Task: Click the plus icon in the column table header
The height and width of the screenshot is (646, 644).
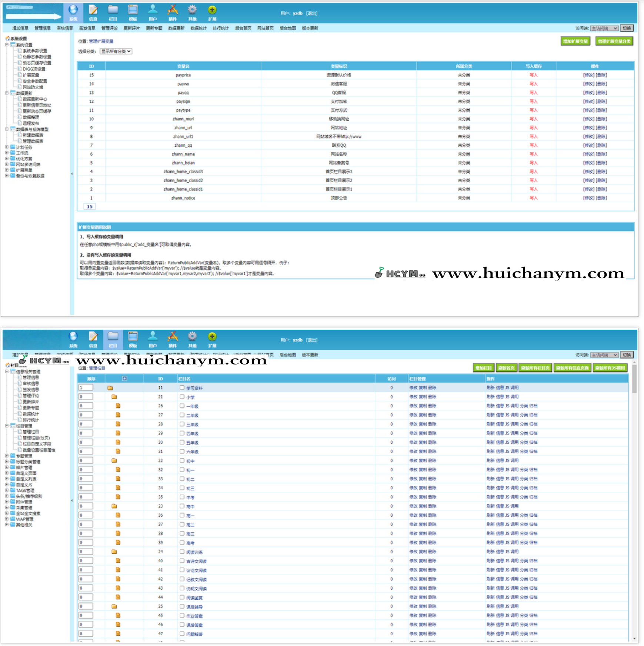Action: pyautogui.click(x=124, y=379)
